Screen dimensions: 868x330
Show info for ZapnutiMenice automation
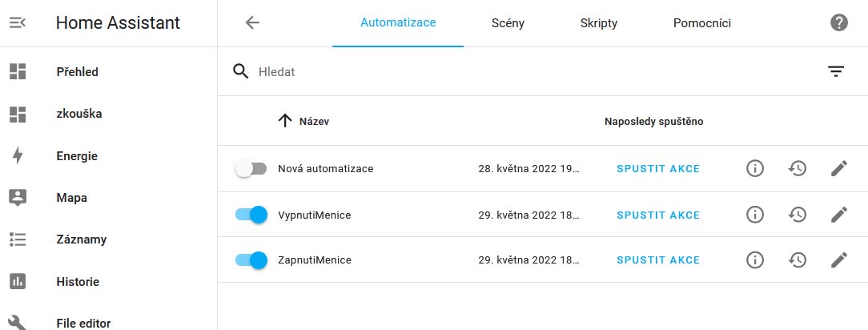pyautogui.click(x=754, y=260)
